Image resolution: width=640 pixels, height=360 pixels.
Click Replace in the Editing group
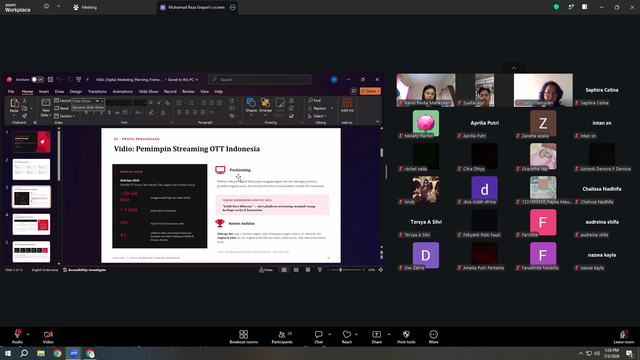[x=317, y=108]
